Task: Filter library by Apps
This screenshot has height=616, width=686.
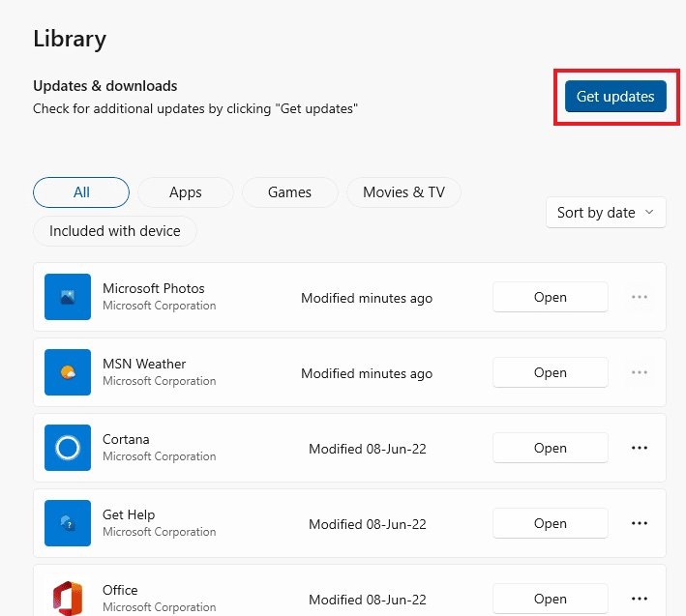Action: (186, 192)
